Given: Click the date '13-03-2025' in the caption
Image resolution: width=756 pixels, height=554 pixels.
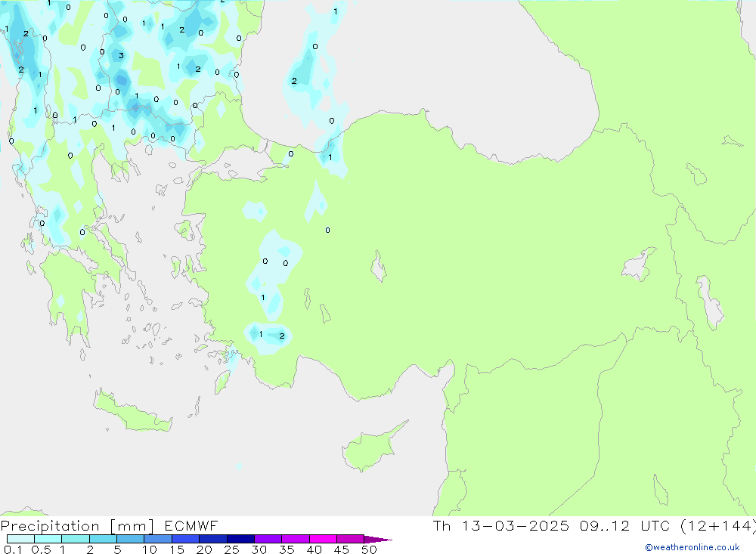Looking at the screenshot, I should pos(515,525).
